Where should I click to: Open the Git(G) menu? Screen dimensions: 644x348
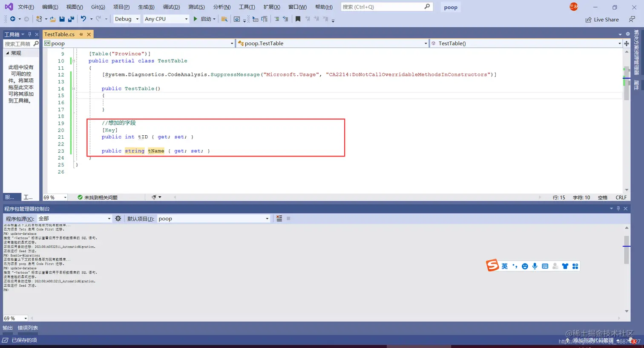click(98, 7)
